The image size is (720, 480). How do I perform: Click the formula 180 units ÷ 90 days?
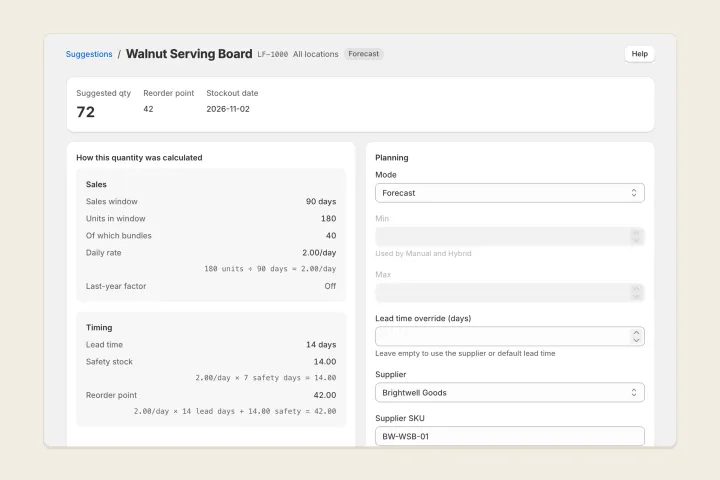[x=270, y=269]
